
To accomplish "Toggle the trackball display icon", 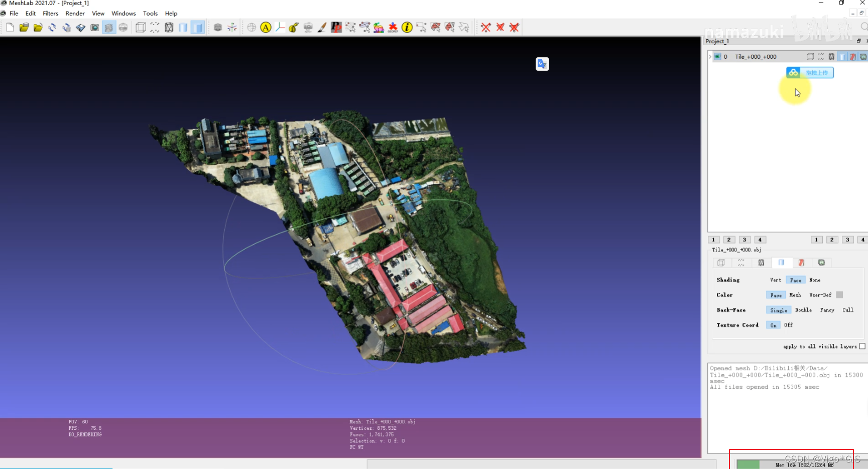I will pyautogui.click(x=252, y=28).
